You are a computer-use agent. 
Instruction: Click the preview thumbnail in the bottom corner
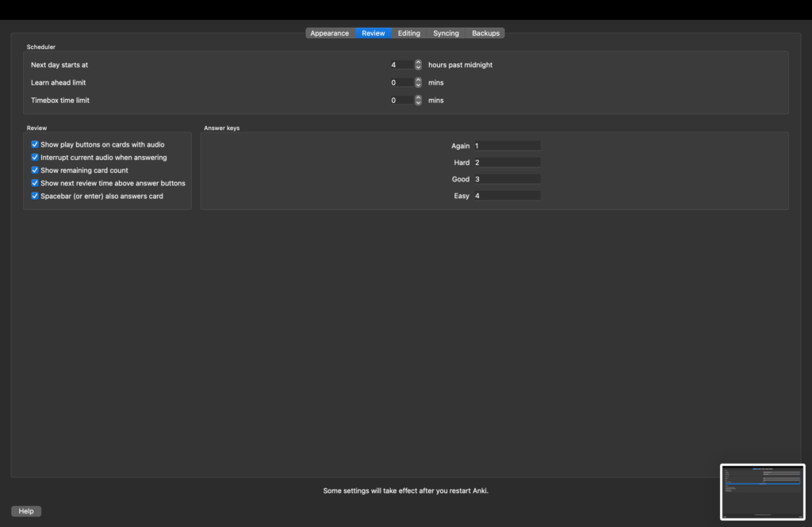point(762,492)
